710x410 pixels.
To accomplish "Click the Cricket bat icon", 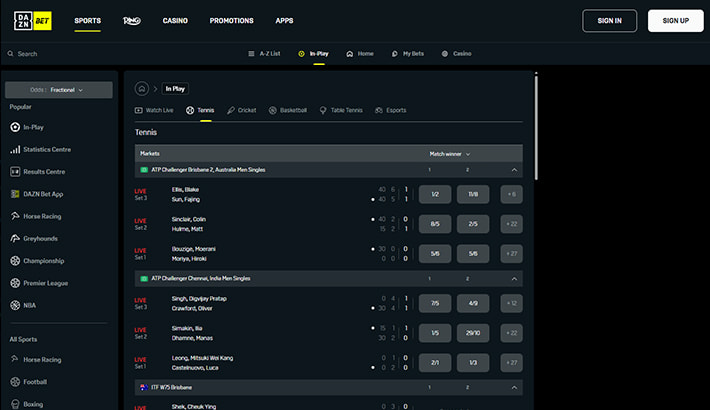I will (x=230, y=110).
